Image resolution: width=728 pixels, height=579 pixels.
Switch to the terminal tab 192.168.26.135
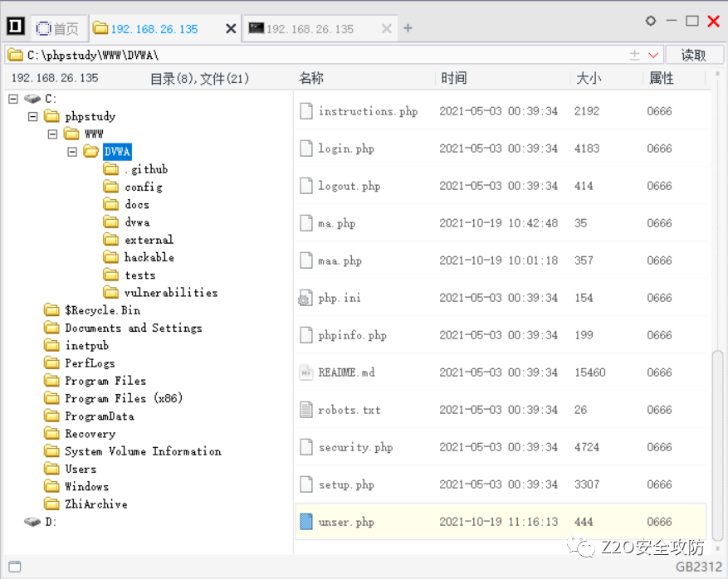coord(310,29)
